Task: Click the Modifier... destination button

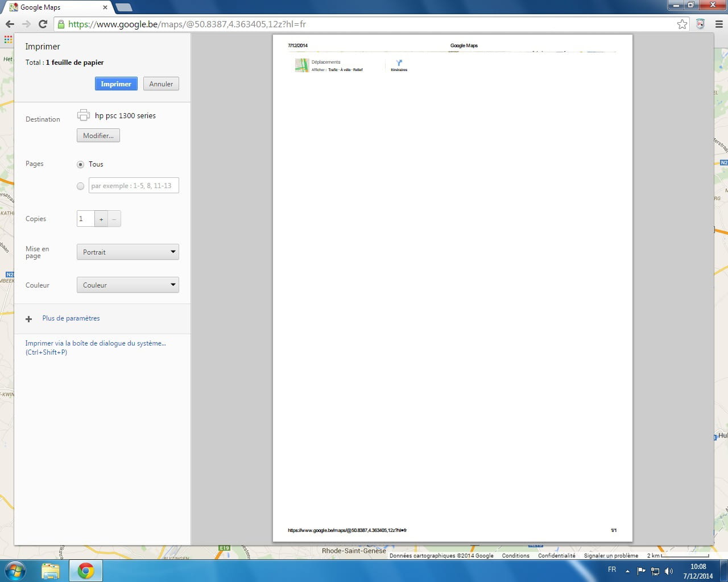Action: point(98,136)
